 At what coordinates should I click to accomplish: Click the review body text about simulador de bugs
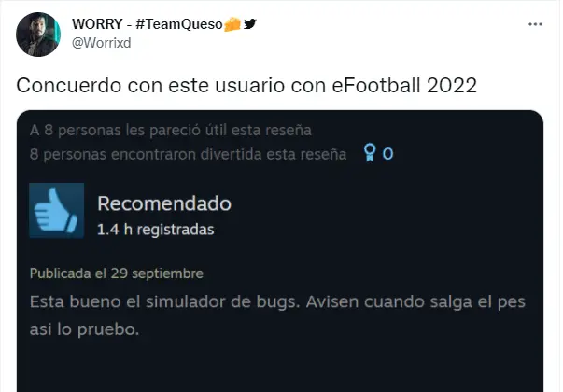click(x=277, y=315)
